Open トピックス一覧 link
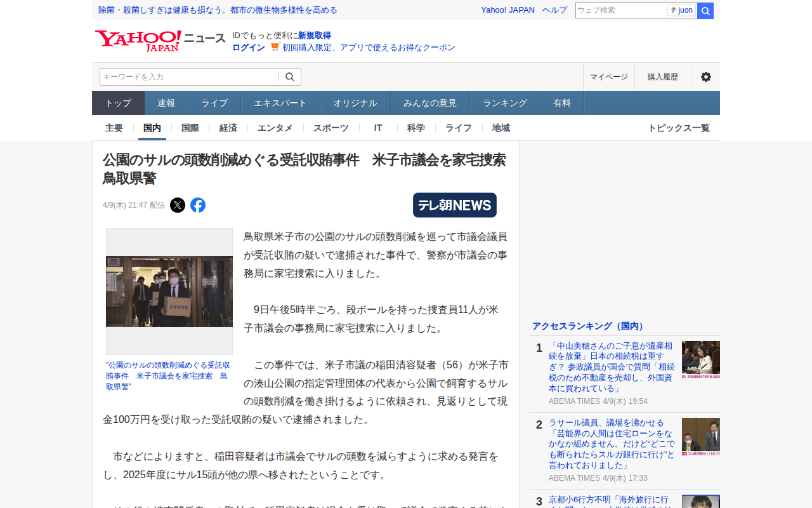The width and height of the screenshot is (812, 508). click(679, 128)
